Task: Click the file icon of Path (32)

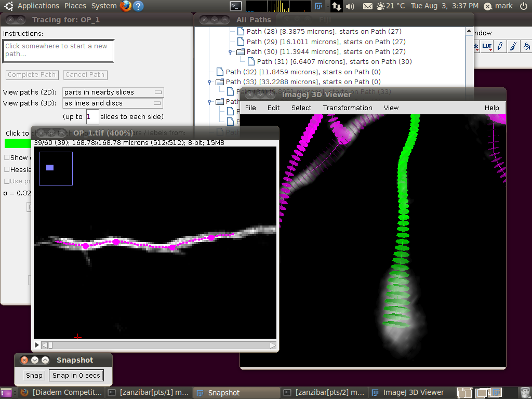Action: (x=220, y=72)
